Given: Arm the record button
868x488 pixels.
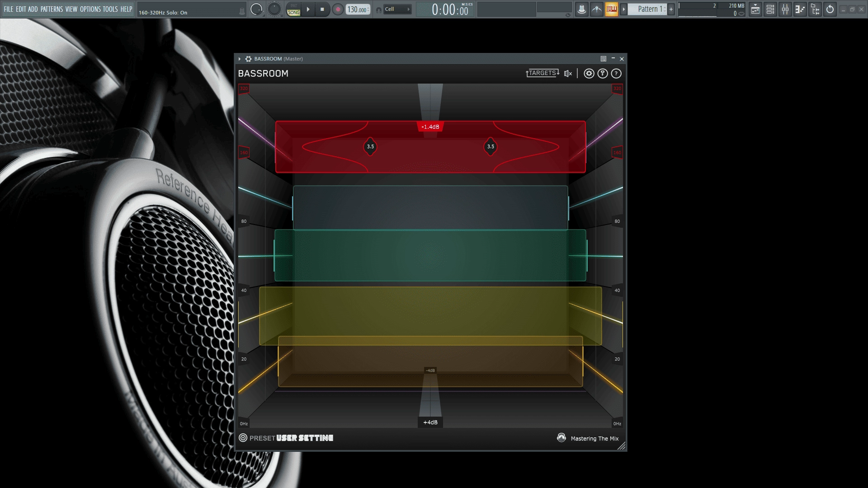Looking at the screenshot, I should pyautogui.click(x=338, y=9).
